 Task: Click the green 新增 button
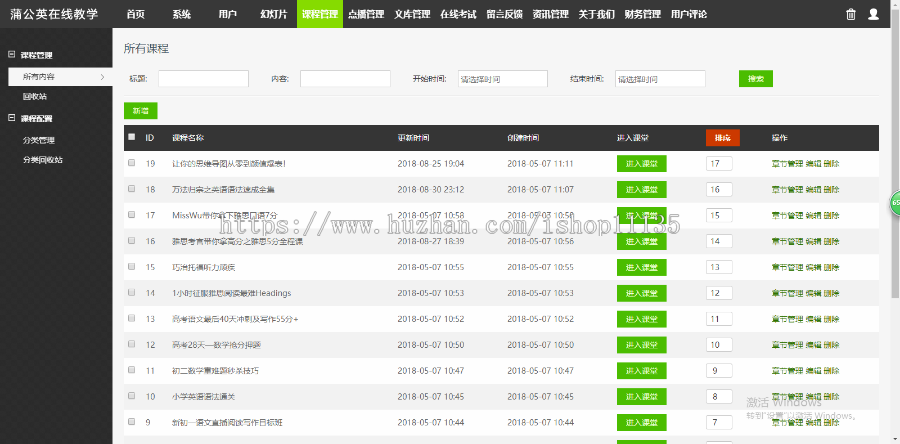click(140, 111)
